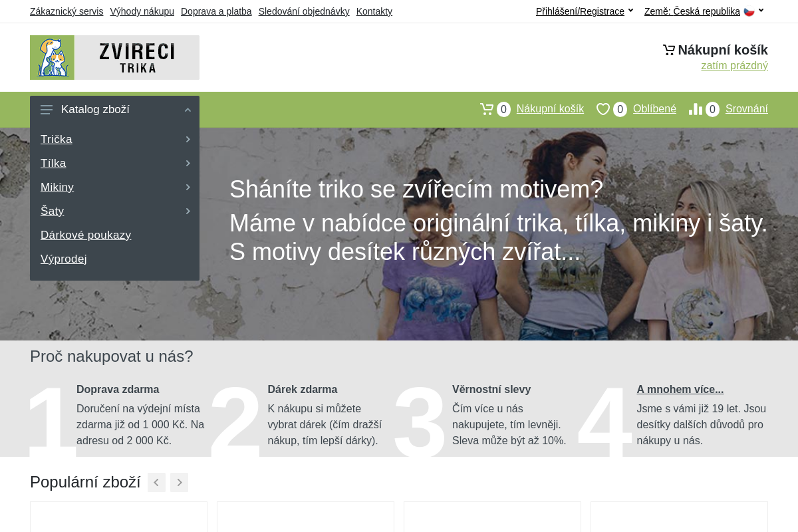798x532 pixels.
Task: Open the A mnohem více... link
Action: click(680, 389)
